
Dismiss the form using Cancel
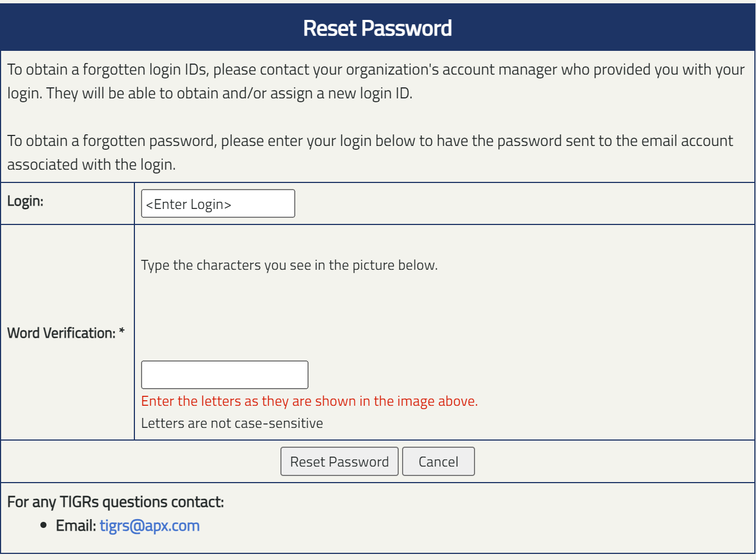pyautogui.click(x=438, y=461)
